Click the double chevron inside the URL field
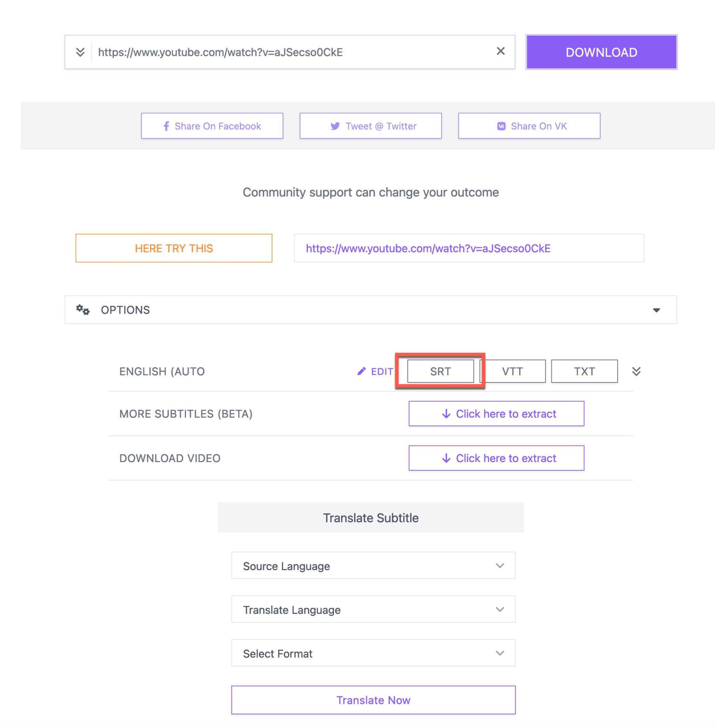Screen dimensions: 715x728 pyautogui.click(x=80, y=52)
